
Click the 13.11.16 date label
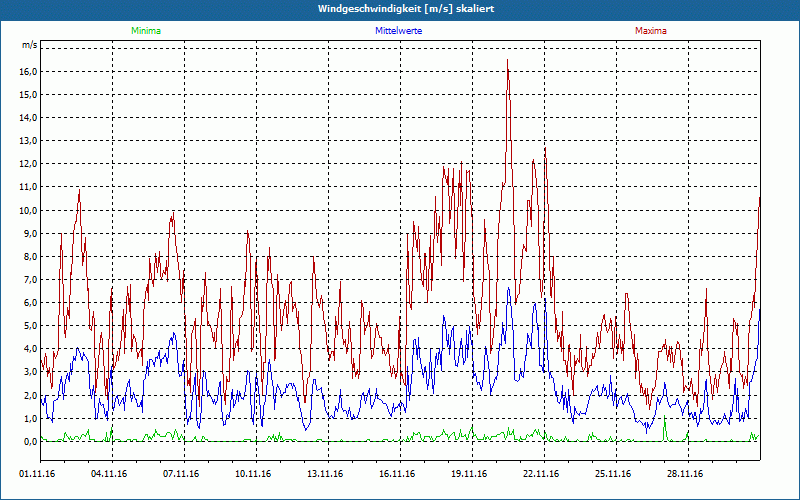pos(325,474)
